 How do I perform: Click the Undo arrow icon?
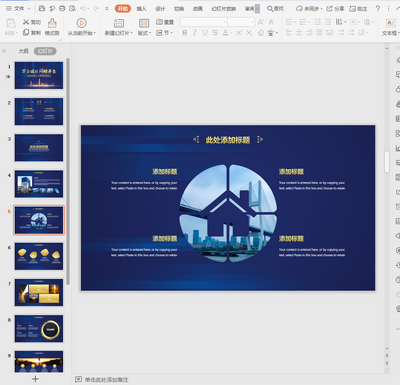83,8
